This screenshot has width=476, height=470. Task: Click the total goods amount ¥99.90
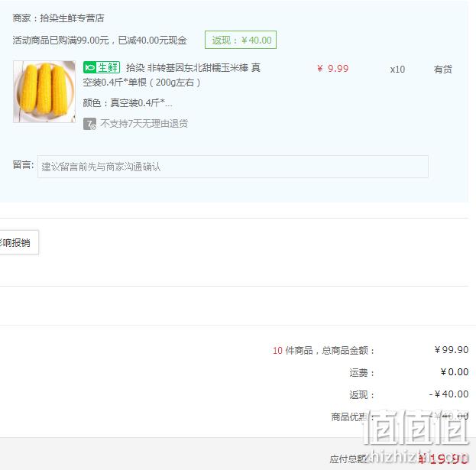pyautogui.click(x=452, y=350)
